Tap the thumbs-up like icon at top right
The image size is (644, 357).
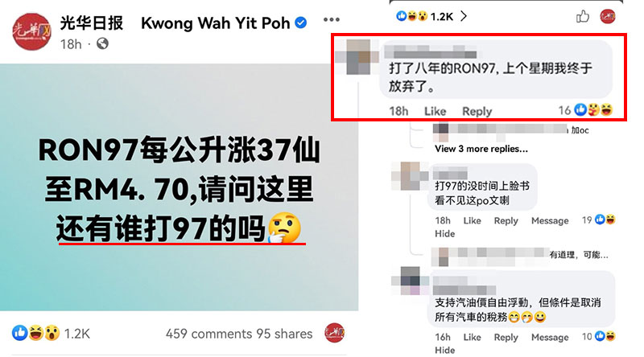point(582,16)
